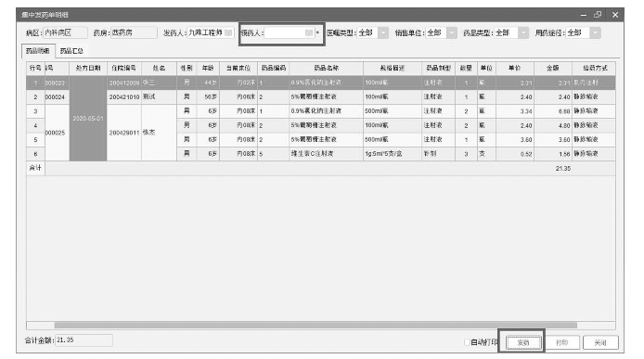The height and width of the screenshot is (359, 644).
Task: Click the 药品编码 column header
Action: [273, 69]
